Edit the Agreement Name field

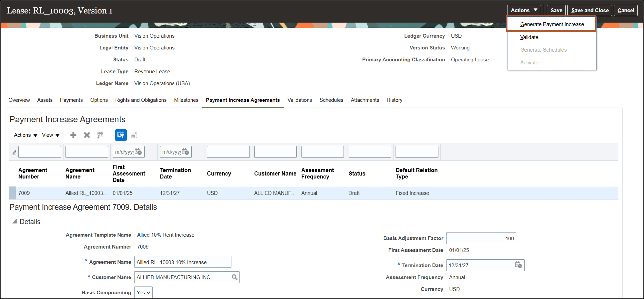182,262
